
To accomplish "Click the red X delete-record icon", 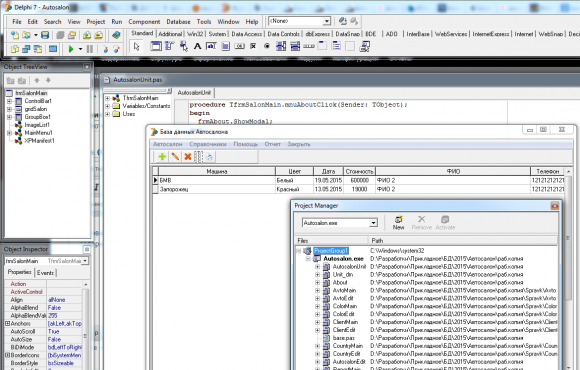I will [188, 157].
